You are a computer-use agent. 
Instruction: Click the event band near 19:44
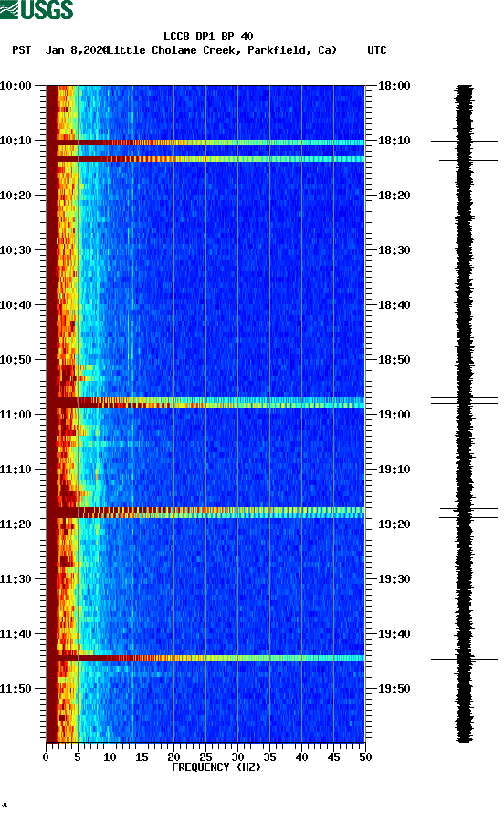205,658
